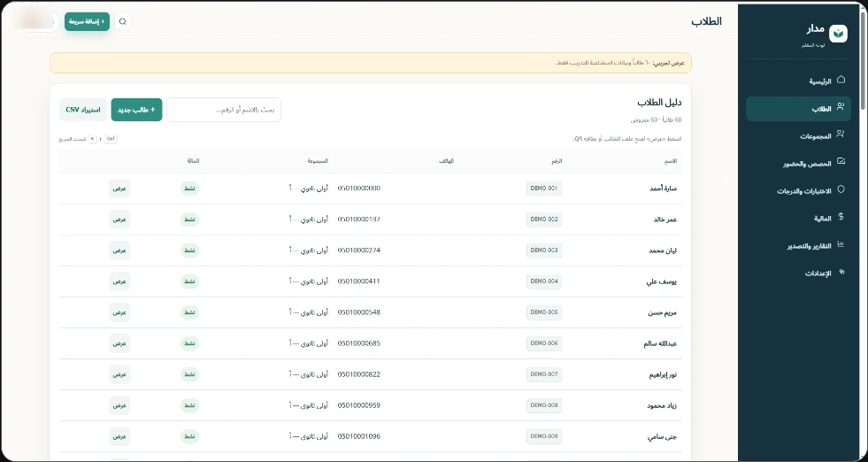Click the phone number 05010000274
The width and height of the screenshot is (868, 462).
[358, 250]
